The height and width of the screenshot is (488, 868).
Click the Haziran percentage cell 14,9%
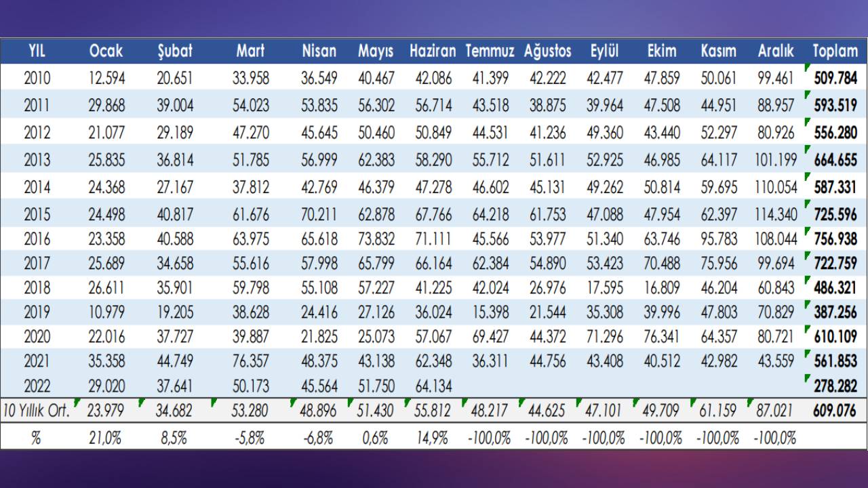[433, 438]
